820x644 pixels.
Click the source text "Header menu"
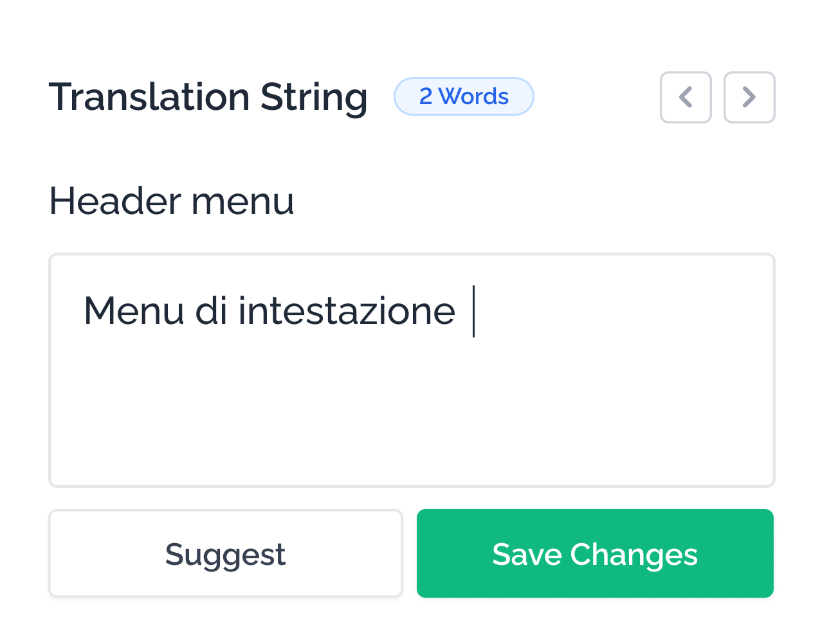[172, 201]
